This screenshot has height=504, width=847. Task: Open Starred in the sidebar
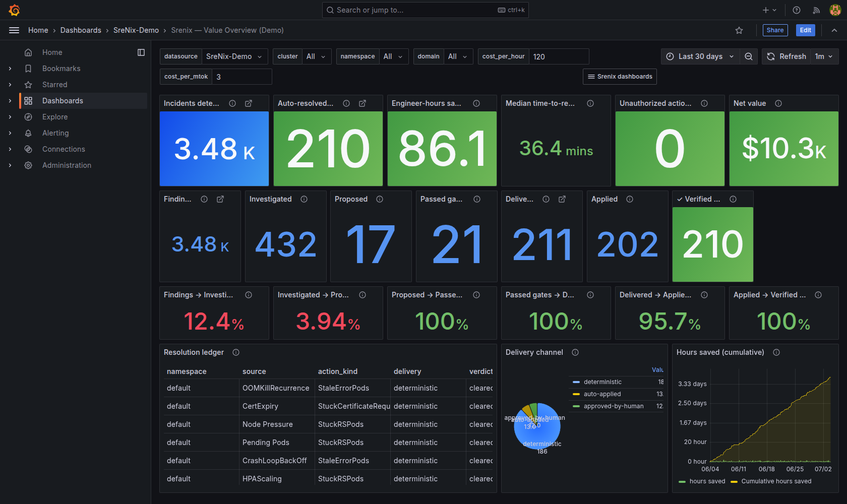click(55, 85)
